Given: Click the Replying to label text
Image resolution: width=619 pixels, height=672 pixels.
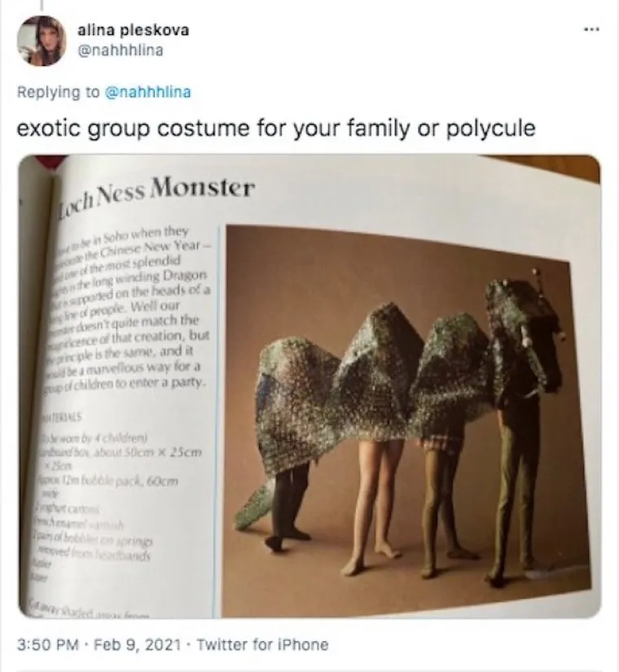Looking at the screenshot, I should [x=59, y=92].
